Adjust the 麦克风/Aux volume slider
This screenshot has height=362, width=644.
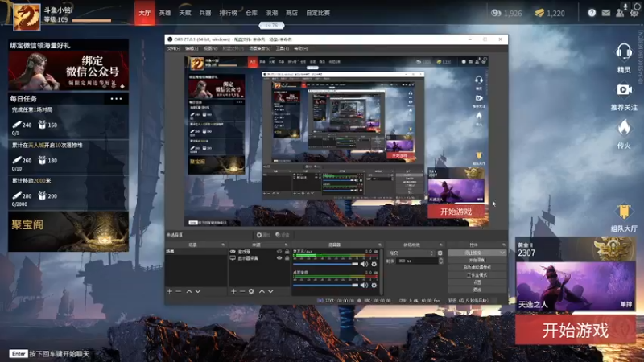coord(326,265)
